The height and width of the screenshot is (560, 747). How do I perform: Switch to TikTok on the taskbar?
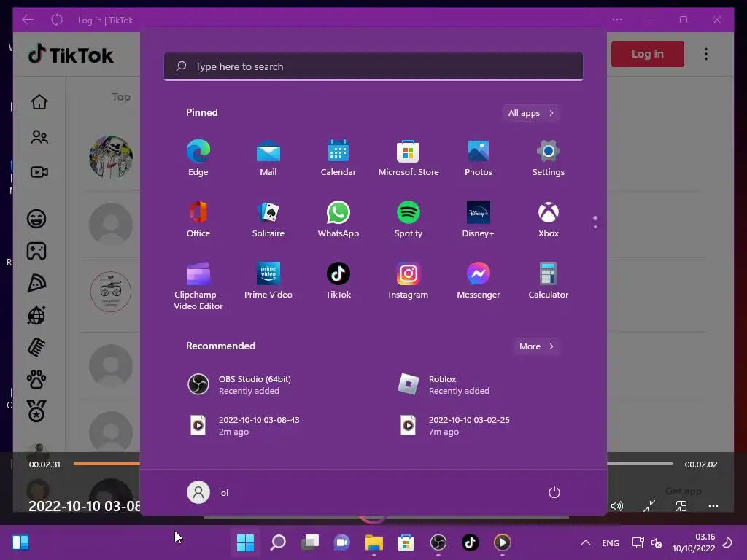[471, 542]
